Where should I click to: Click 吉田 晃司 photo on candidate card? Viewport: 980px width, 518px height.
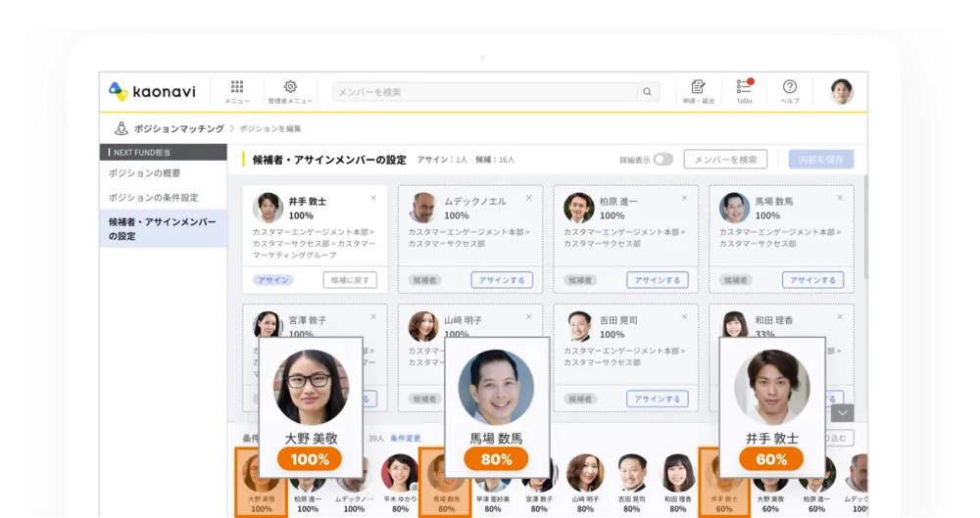[579, 326]
